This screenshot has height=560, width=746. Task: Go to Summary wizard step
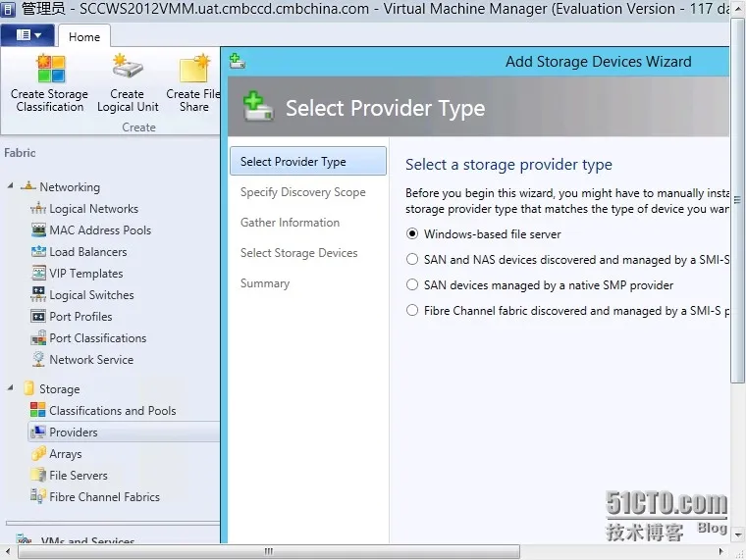click(x=265, y=283)
